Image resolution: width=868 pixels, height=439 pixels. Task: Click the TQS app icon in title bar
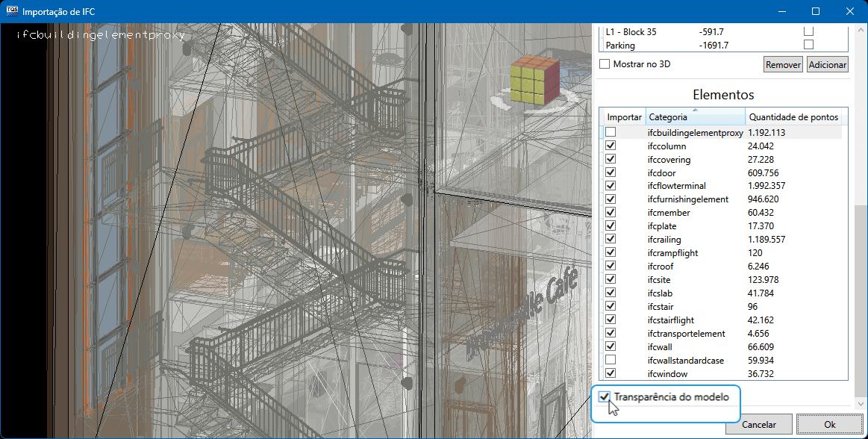point(12,11)
